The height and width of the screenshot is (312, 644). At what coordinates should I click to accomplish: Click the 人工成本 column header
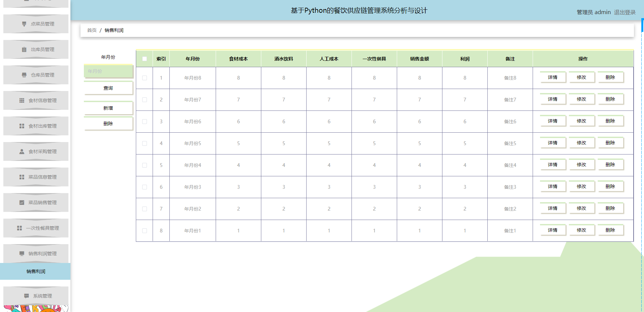pyautogui.click(x=329, y=59)
